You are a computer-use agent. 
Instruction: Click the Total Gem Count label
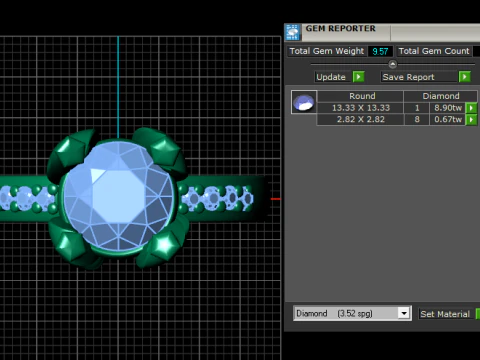pos(434,51)
